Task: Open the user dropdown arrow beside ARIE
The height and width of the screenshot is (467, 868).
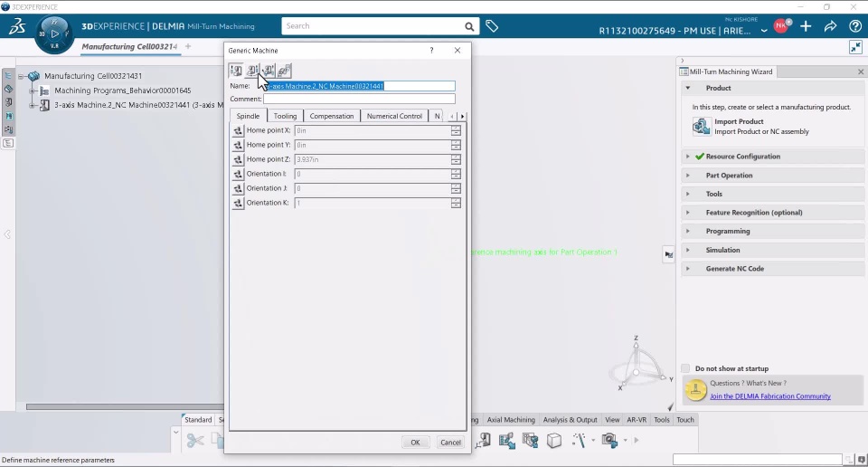Action: [x=764, y=31]
